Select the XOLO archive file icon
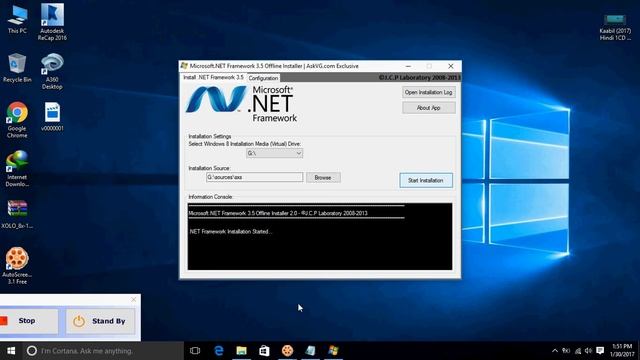Viewport: 640px width, 360px height. click(17, 214)
